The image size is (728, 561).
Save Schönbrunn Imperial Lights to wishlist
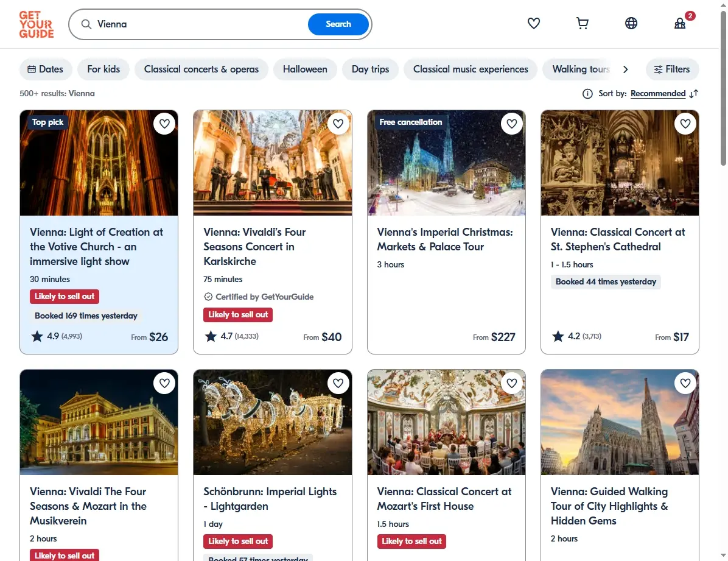click(338, 383)
